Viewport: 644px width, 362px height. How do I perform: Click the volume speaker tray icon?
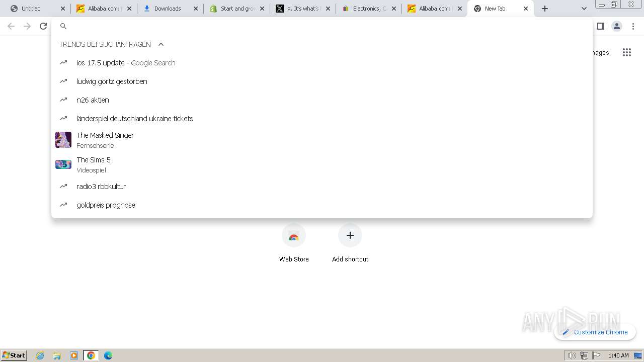[x=572, y=355]
